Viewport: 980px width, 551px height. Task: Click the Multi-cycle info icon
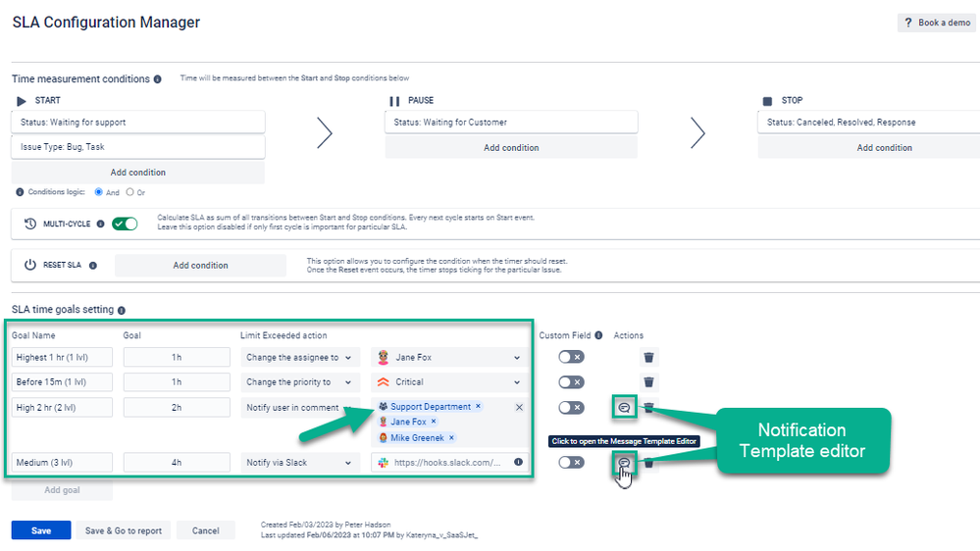(101, 224)
